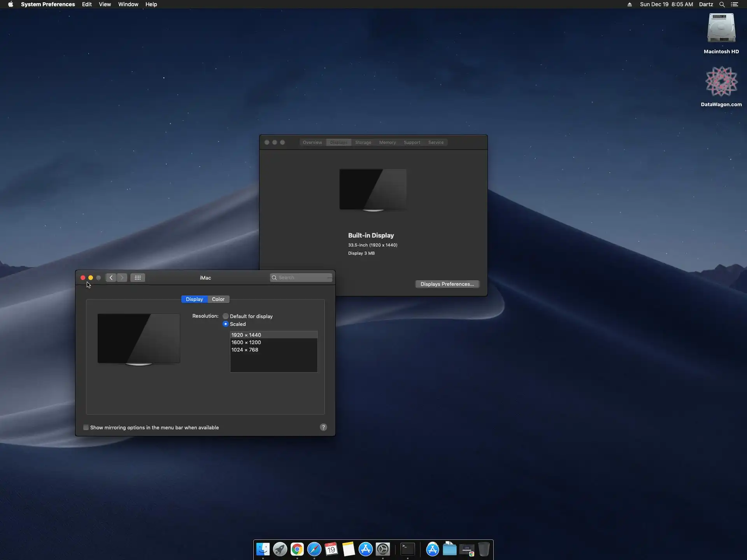Click the eject icon in menu bar
This screenshot has height=560, width=747.
coord(630,4)
